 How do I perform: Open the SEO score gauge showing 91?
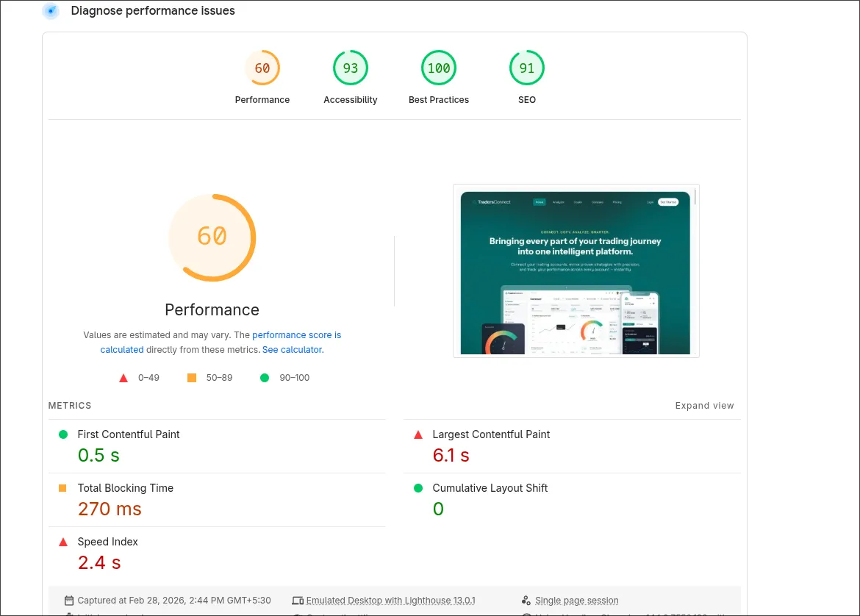pyautogui.click(x=527, y=68)
